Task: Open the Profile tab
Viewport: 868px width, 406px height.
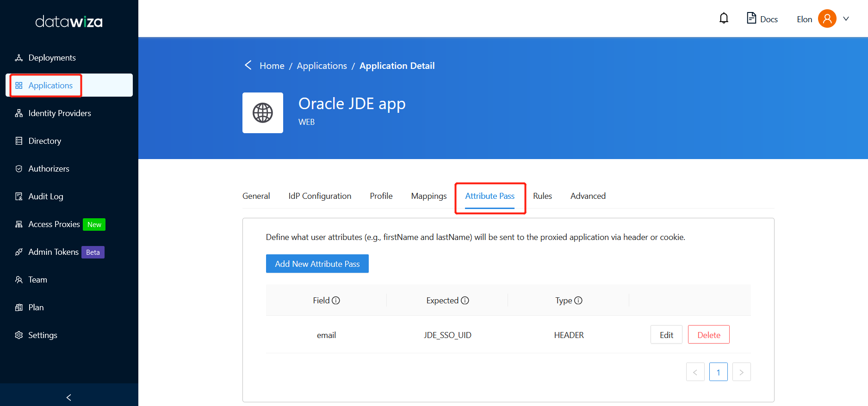Action: tap(381, 196)
